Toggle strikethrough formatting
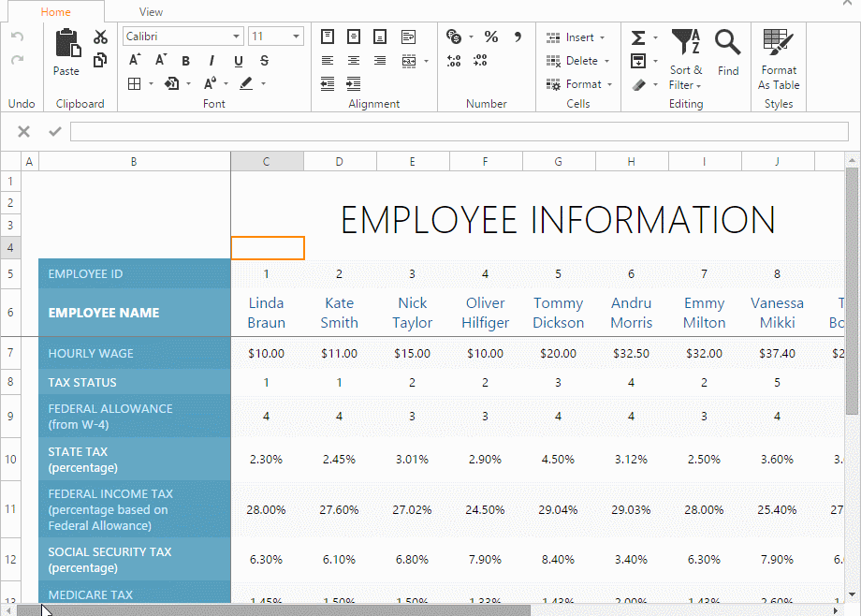Viewport: 861px width, 616px height. (265, 61)
